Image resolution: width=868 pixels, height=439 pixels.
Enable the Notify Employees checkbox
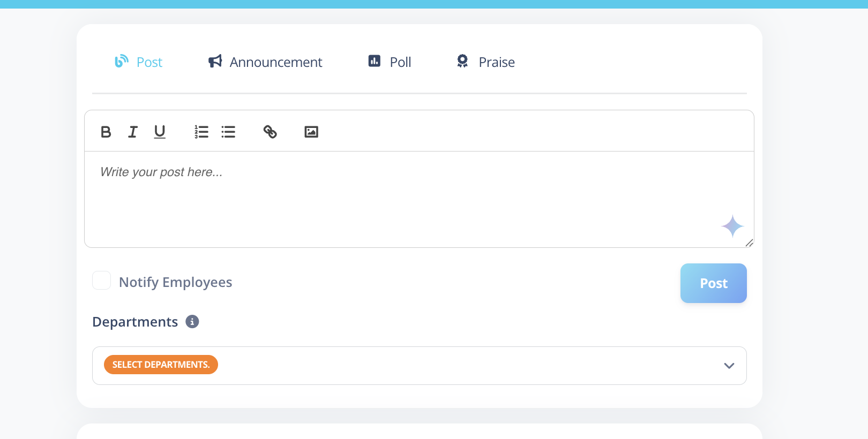pyautogui.click(x=102, y=281)
